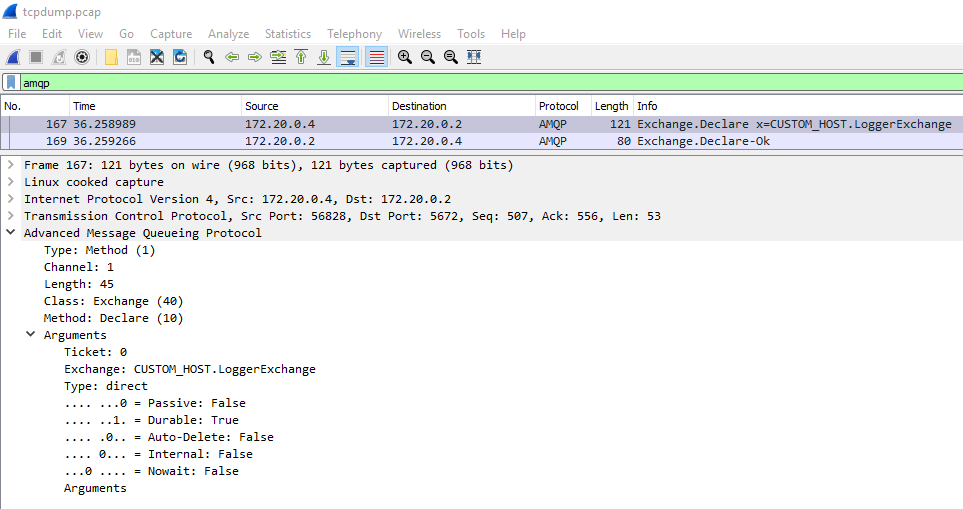Collapse Advanced Message Queueing Protocol section
This screenshot has height=509, width=963.
click(x=10, y=232)
